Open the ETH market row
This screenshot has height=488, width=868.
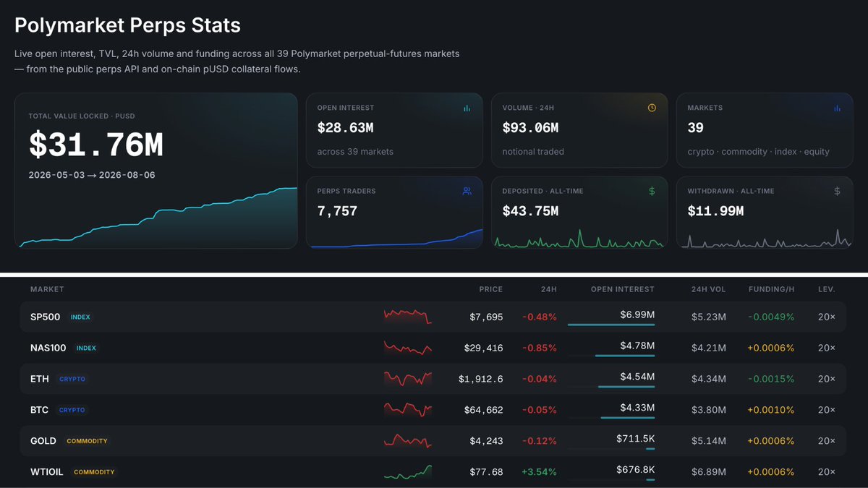point(433,379)
